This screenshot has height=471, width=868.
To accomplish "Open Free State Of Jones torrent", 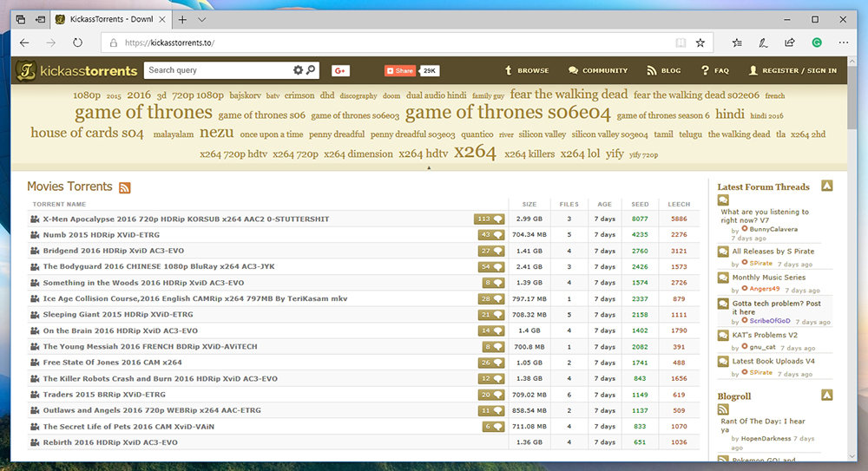I will (112, 363).
